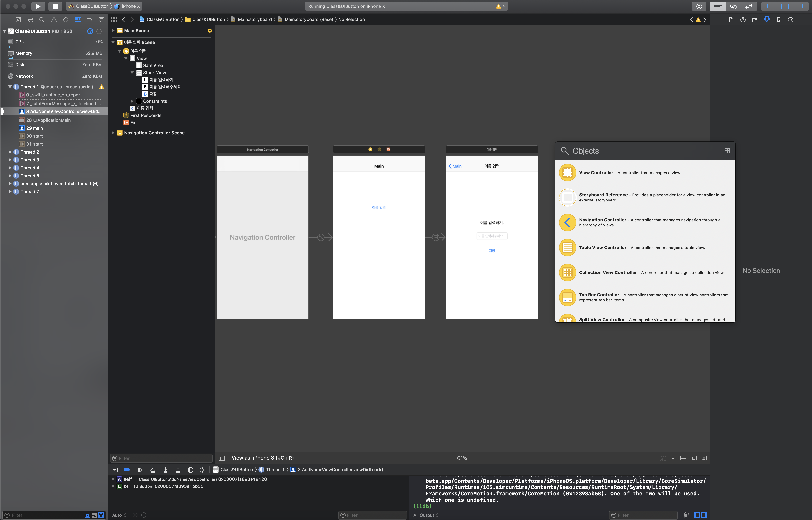Open the All Output dropdown
The height and width of the screenshot is (520, 812).
pos(426,515)
